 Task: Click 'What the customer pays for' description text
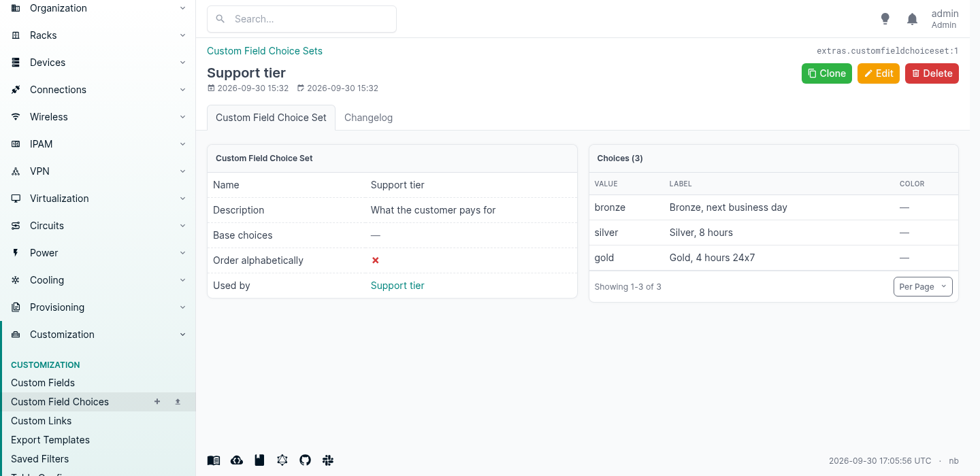tap(433, 210)
